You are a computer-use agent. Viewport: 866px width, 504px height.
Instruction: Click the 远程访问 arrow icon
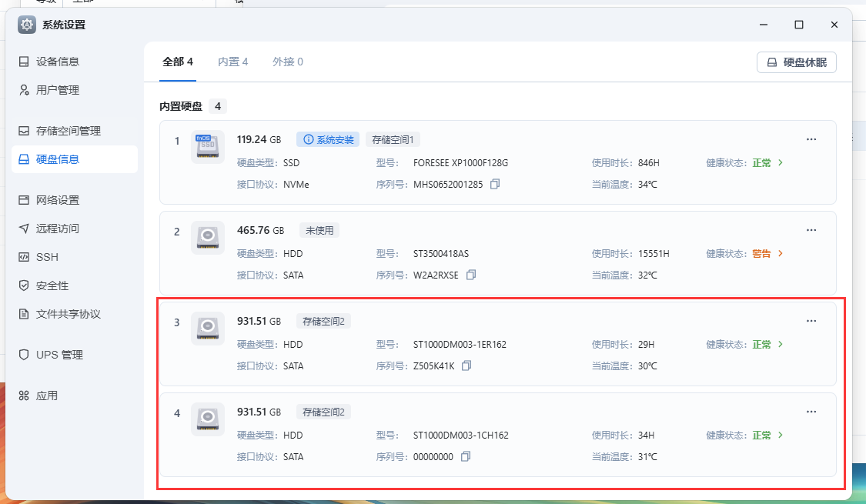tap(24, 229)
